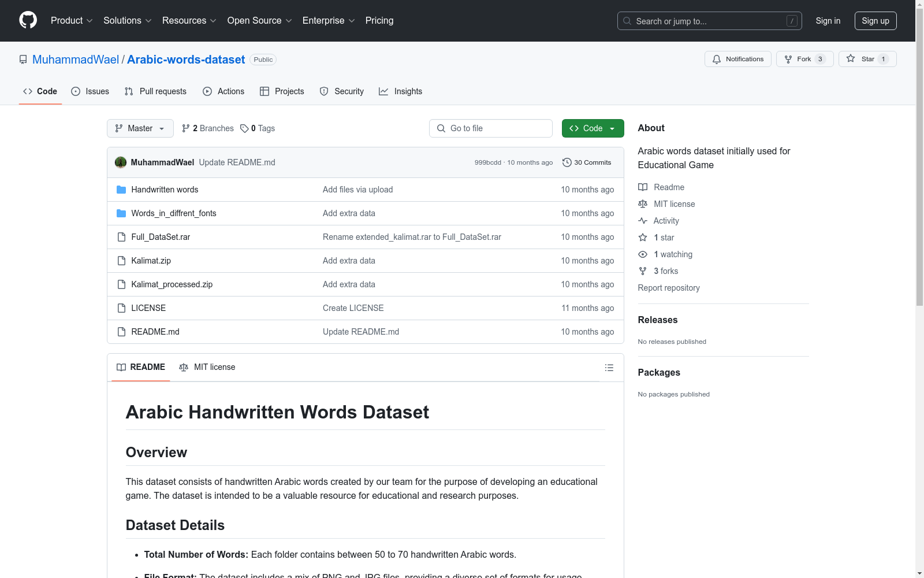Click the pulse icon next to Activity
The width and height of the screenshot is (924, 578).
point(643,221)
